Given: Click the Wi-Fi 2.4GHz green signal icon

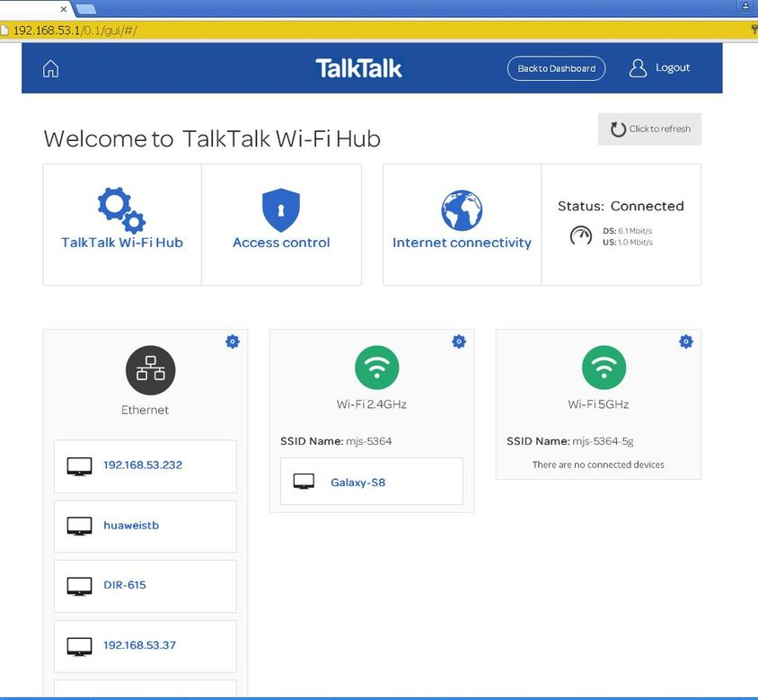Looking at the screenshot, I should coord(376,368).
